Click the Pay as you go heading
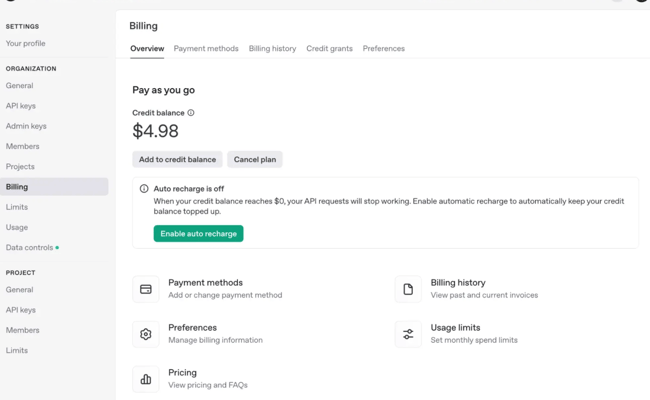 click(x=164, y=90)
